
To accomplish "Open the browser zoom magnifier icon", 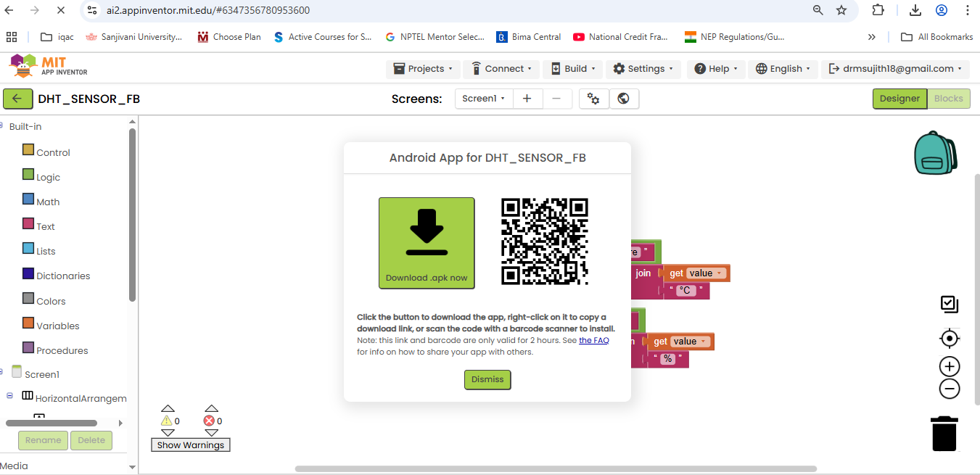I will click(818, 10).
